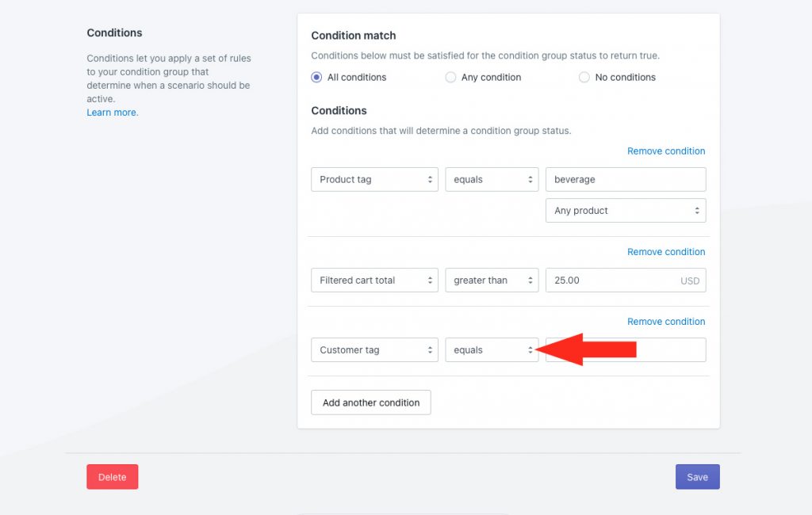Remove the Filtered cart total condition
The width and height of the screenshot is (812, 515).
coord(666,252)
